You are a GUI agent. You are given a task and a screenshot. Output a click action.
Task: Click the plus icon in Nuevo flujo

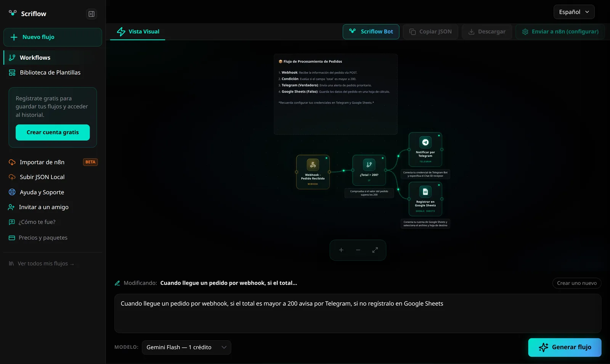[14, 37]
